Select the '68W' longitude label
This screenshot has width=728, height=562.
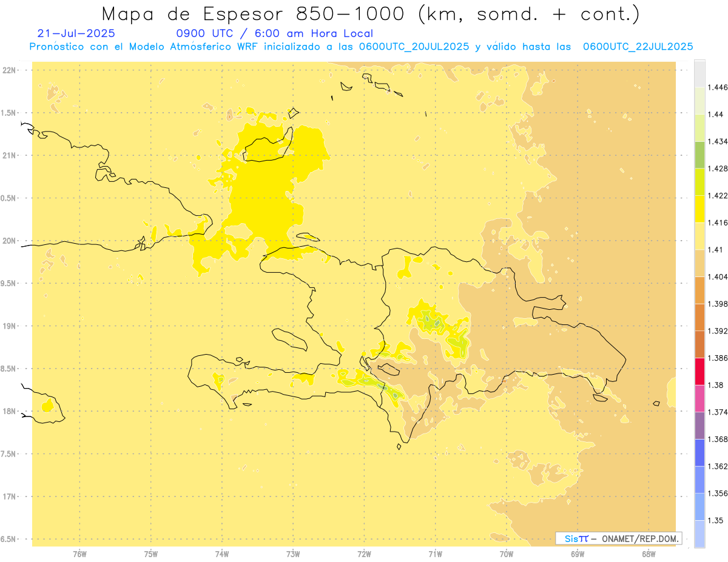[x=649, y=554]
